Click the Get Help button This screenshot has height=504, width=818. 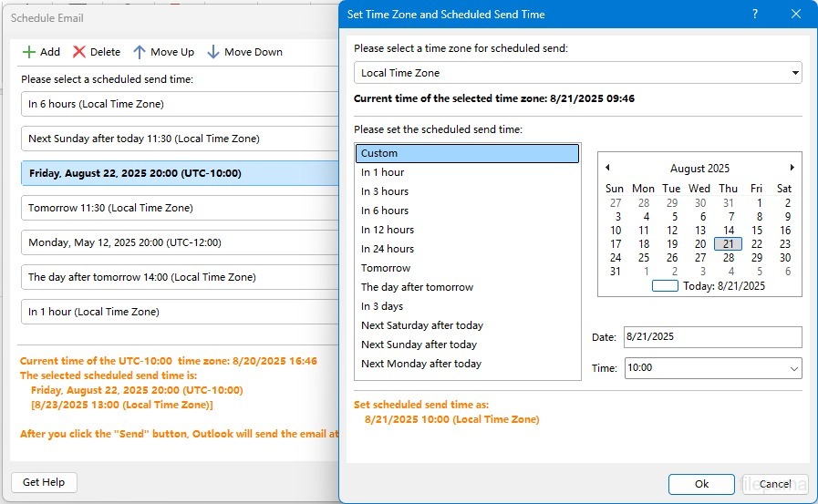pos(44,482)
